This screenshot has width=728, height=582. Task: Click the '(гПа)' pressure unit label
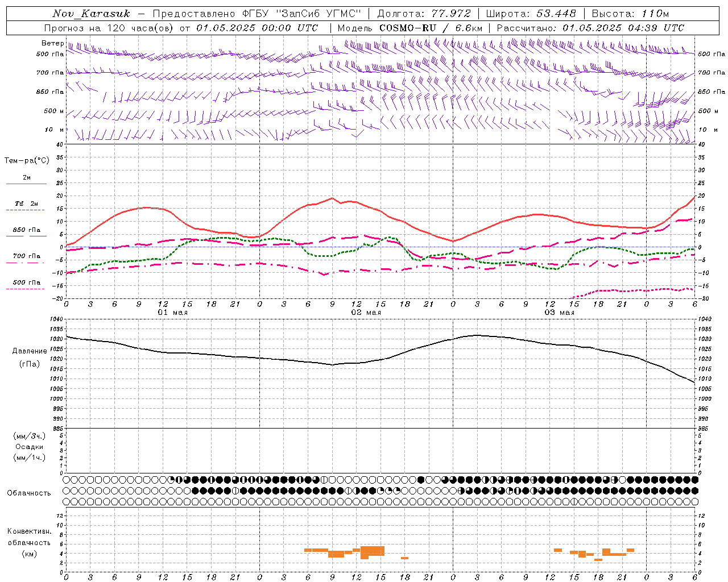pos(29,364)
